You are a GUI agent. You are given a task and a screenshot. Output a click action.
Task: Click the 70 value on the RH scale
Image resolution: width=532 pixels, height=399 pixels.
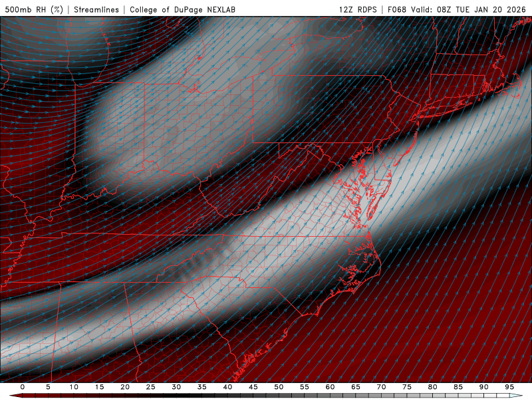pos(381,387)
